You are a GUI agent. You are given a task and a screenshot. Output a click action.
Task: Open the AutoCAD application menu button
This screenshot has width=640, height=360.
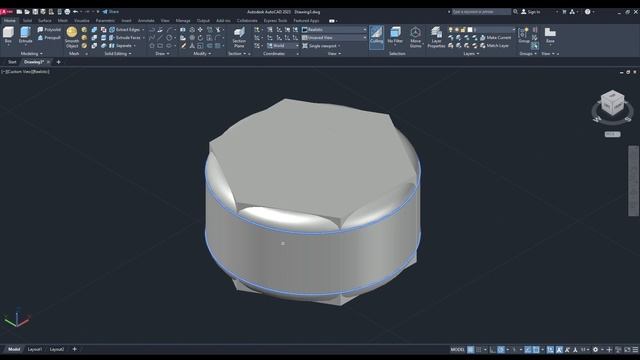click(x=7, y=12)
